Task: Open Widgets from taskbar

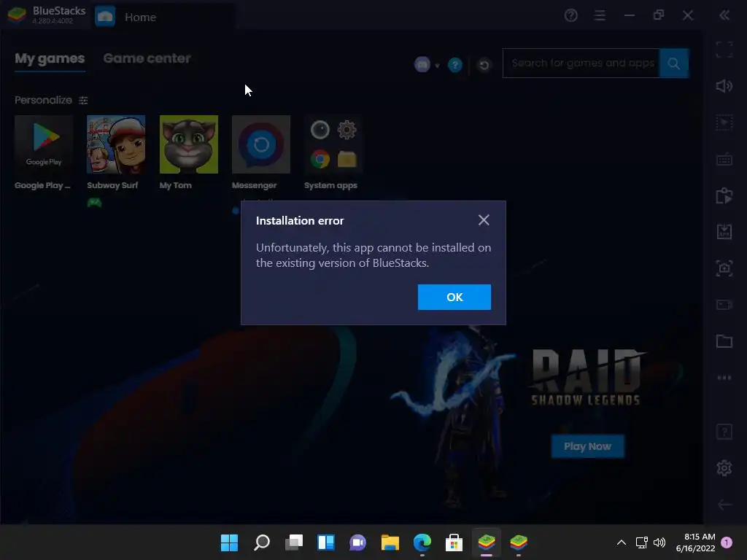Action: 326,542
